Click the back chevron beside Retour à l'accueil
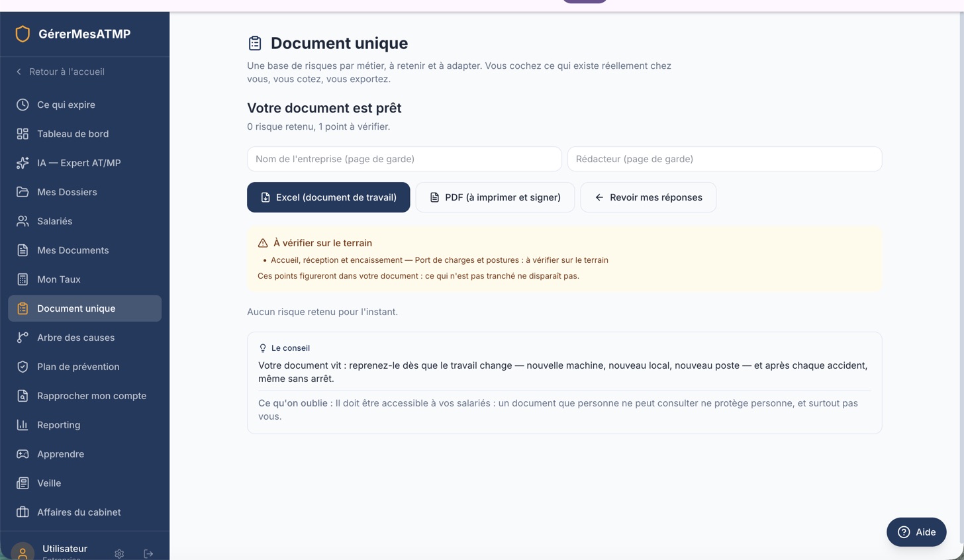964x560 pixels. click(19, 71)
